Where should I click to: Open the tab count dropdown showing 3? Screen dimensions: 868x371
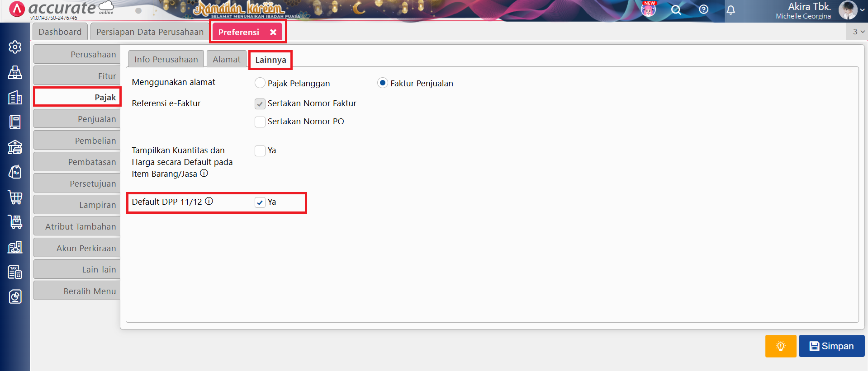click(858, 32)
